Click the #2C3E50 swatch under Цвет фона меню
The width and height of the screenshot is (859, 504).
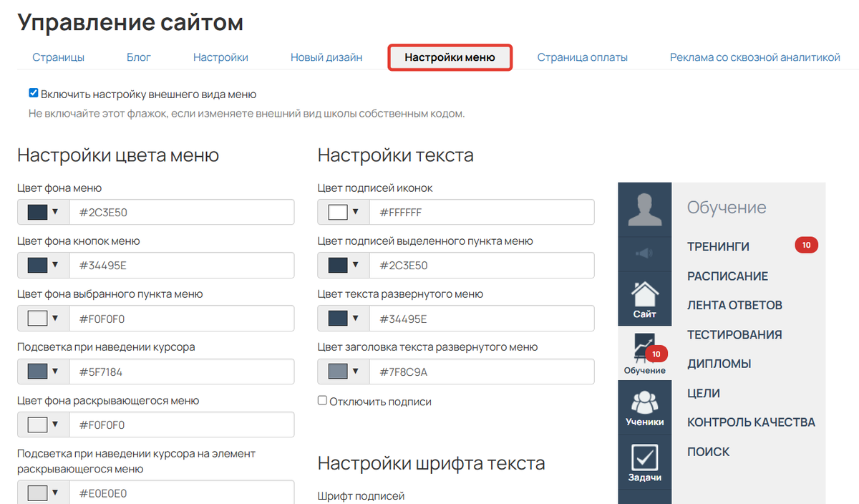point(37,212)
